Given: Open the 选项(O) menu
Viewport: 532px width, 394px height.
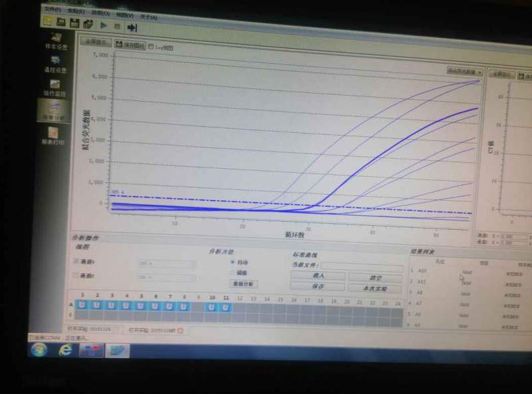Looking at the screenshot, I should (x=100, y=13).
